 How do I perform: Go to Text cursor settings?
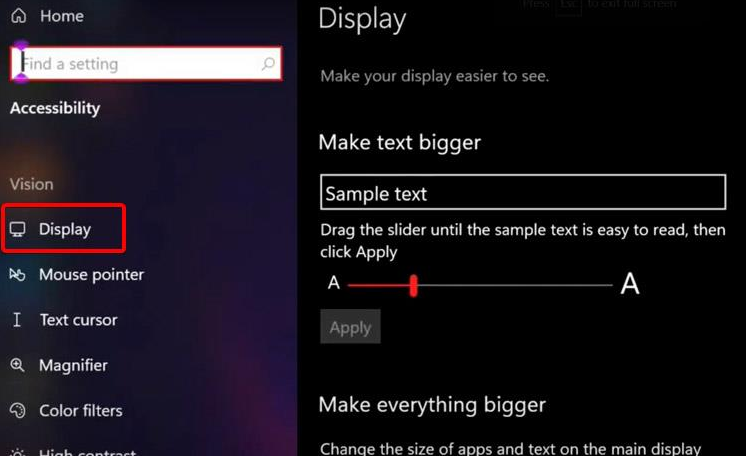coord(79,320)
